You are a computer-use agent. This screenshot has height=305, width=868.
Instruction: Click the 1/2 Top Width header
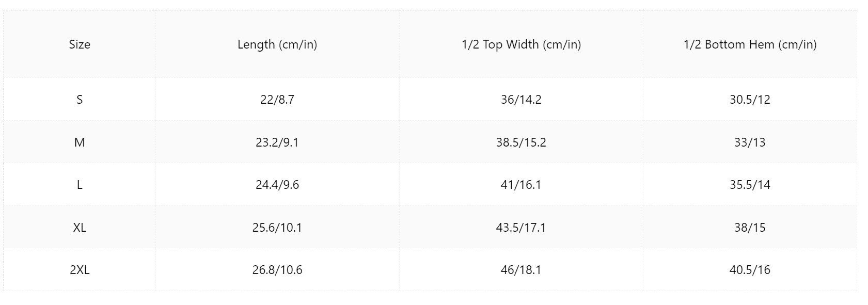(521, 44)
